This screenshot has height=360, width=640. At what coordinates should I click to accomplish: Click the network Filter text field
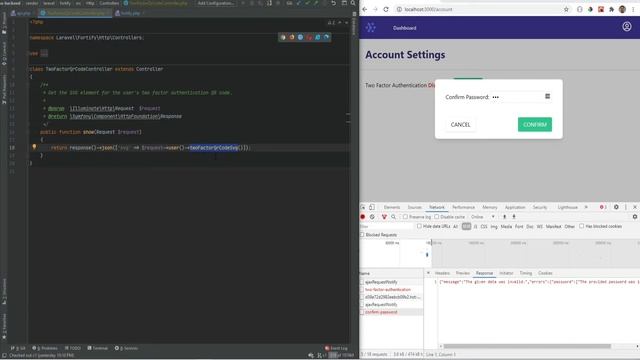[x=387, y=226]
